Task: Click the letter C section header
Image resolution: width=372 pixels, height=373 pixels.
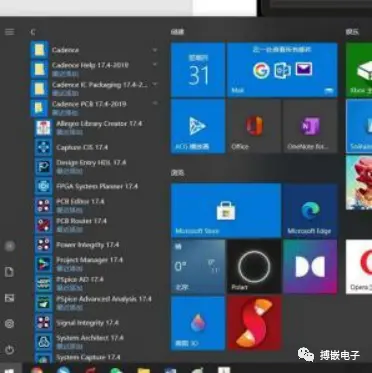Action: [33, 32]
